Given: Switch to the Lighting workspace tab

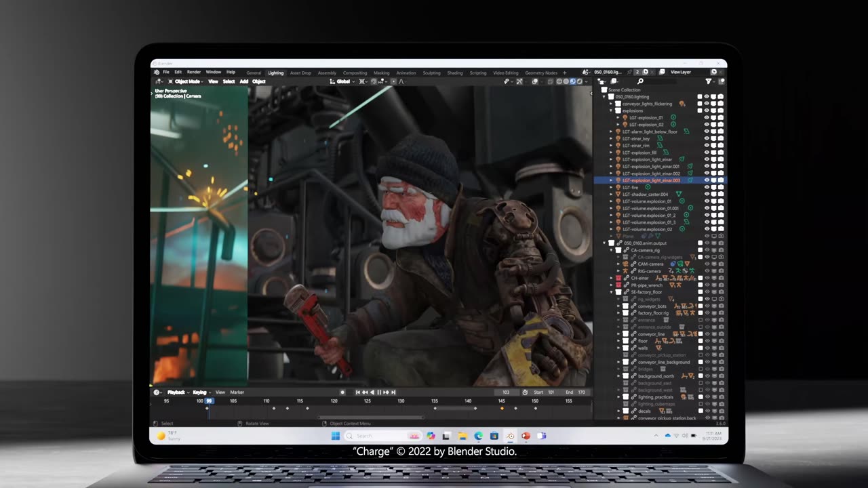Looking at the screenshot, I should coord(276,73).
